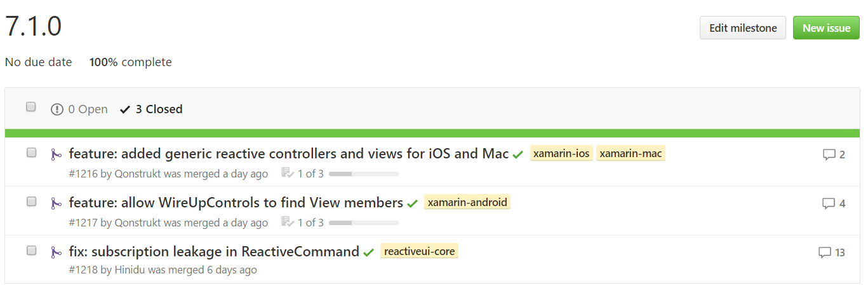868x290 pixels.
Task: Open author Hinidu's link on #1218
Action: pos(130,270)
